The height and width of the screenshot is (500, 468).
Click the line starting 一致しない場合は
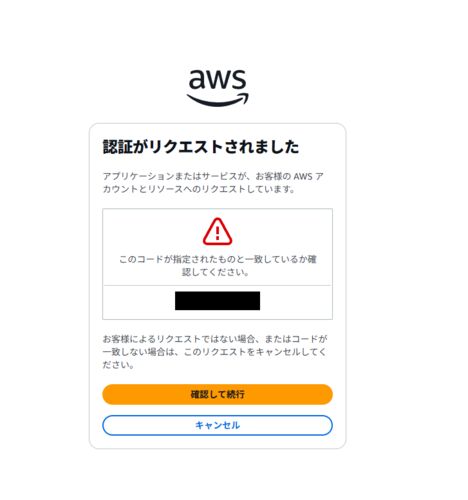pos(214,352)
